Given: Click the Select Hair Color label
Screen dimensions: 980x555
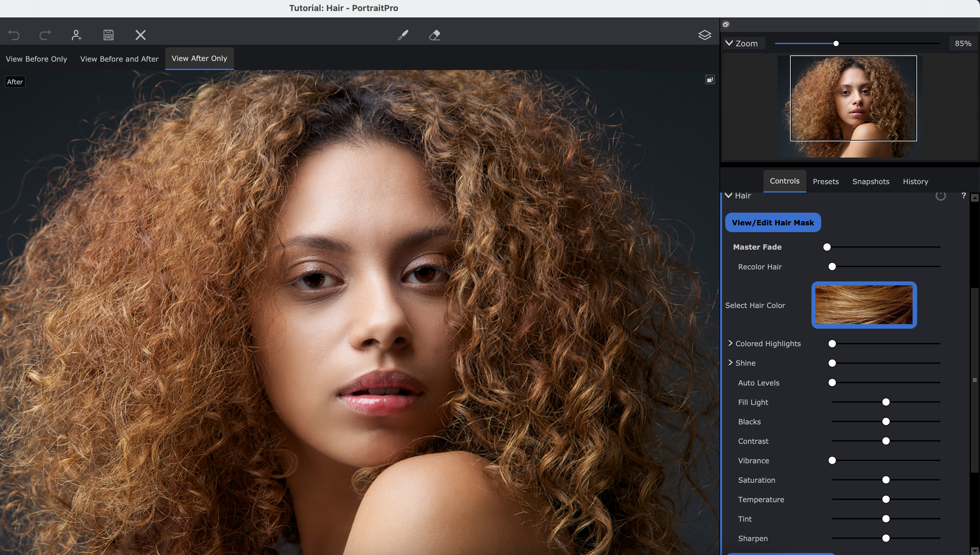Looking at the screenshot, I should pos(755,305).
